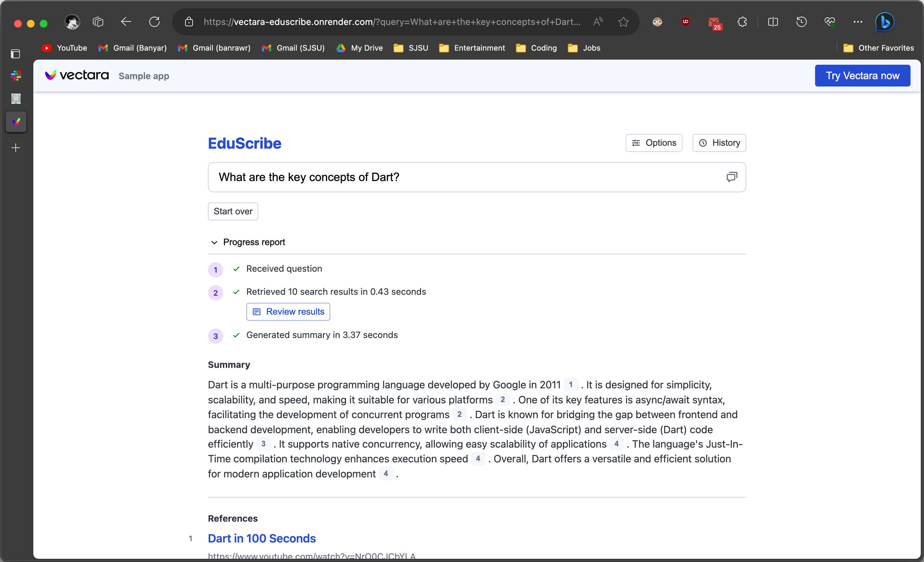Click the favorite star icon in address bar
This screenshot has width=924, height=562.
[x=623, y=22]
